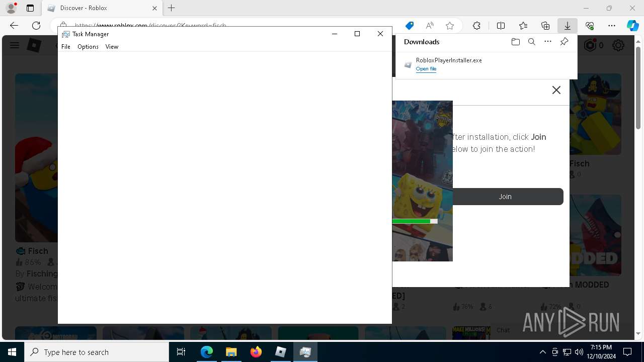Toggle Read aloud in the address bar
Screen dimensions: 644x362
point(430,26)
